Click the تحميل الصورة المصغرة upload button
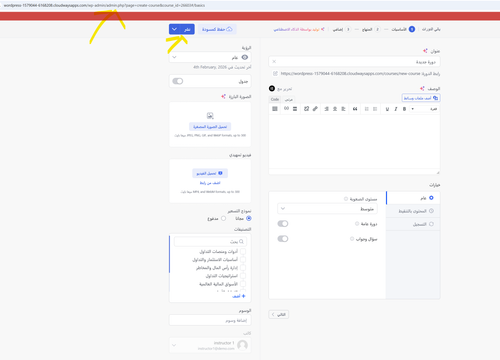 click(210, 127)
